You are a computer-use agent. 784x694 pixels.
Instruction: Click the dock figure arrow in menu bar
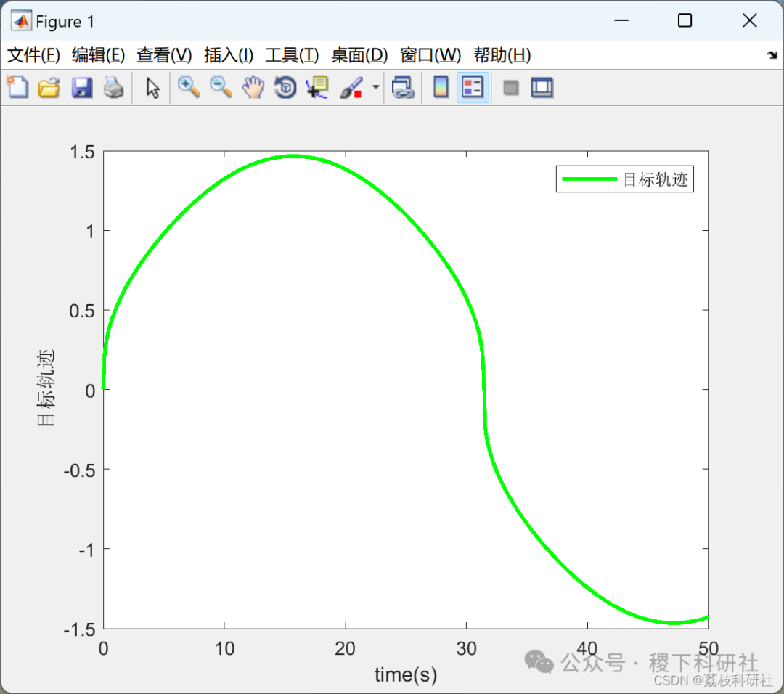772,55
